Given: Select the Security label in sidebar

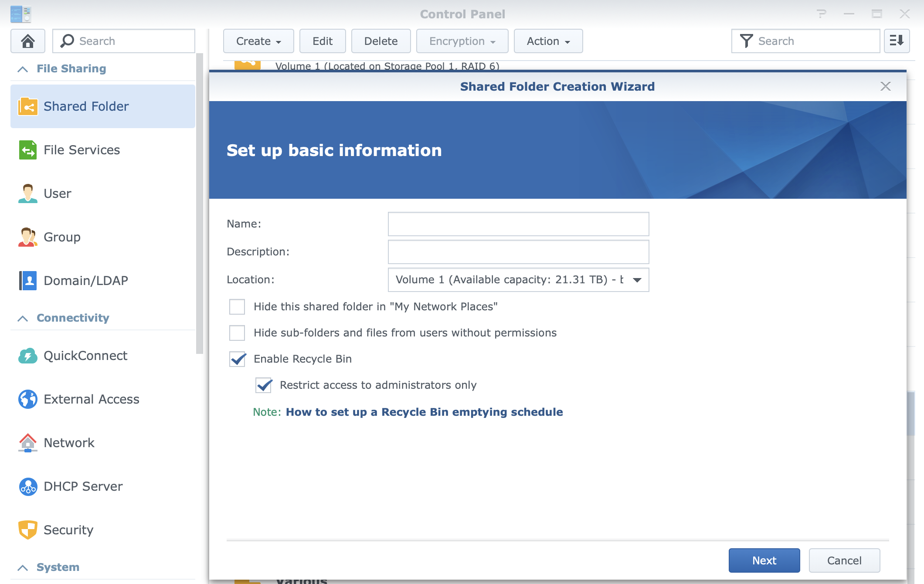Looking at the screenshot, I should 68,530.
